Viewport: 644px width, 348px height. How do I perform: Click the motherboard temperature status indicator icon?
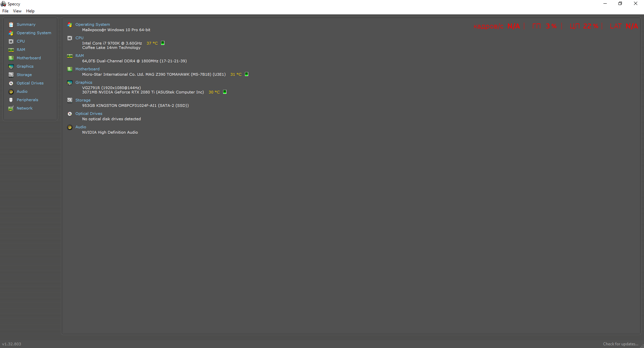pos(247,74)
